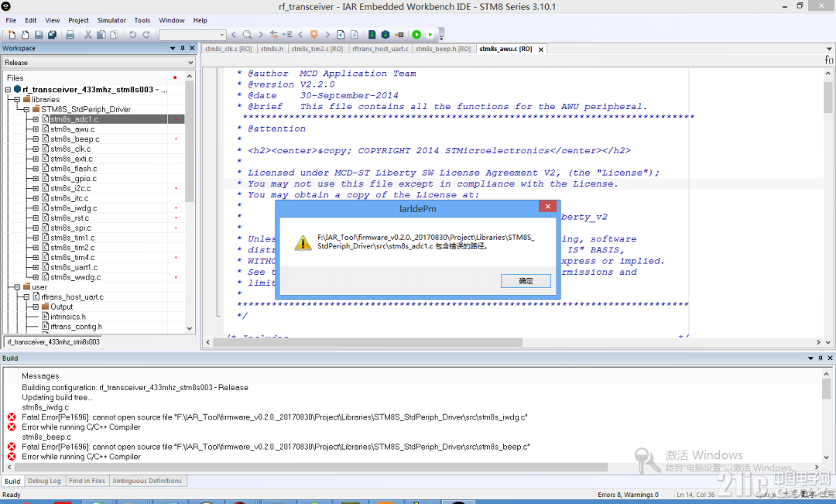Open the Tools menu
Screen dimensions: 836x504
(x=142, y=20)
